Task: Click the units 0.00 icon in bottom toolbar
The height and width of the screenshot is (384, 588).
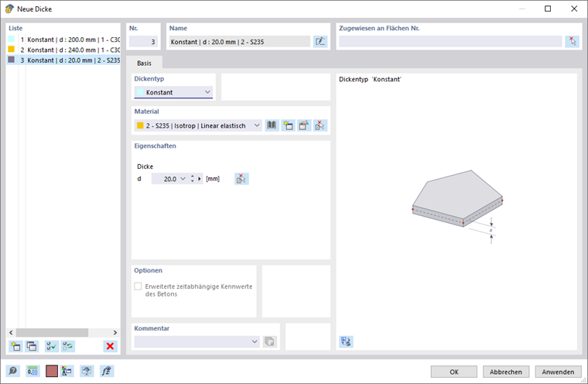Action: pyautogui.click(x=32, y=372)
